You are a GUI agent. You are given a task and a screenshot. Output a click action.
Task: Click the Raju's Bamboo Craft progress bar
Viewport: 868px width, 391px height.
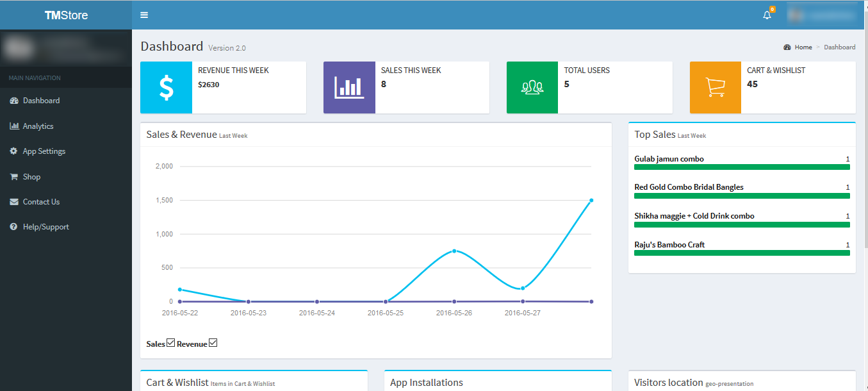(742, 253)
